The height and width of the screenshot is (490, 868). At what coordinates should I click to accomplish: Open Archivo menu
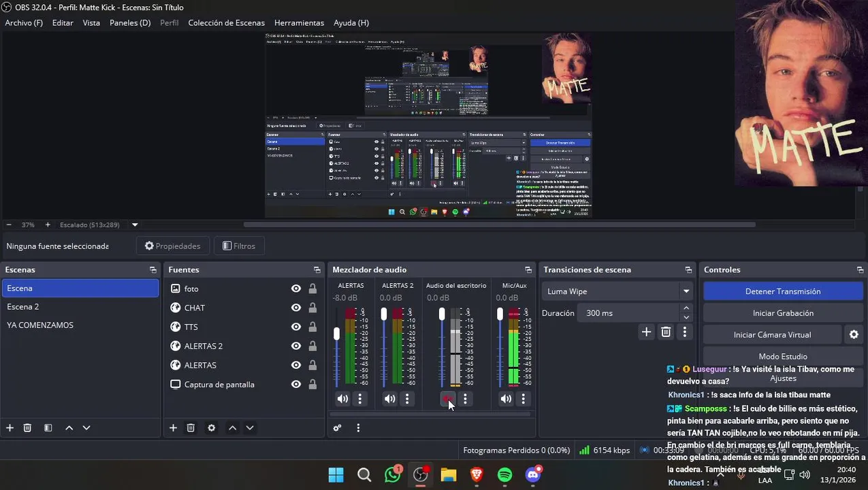click(24, 22)
